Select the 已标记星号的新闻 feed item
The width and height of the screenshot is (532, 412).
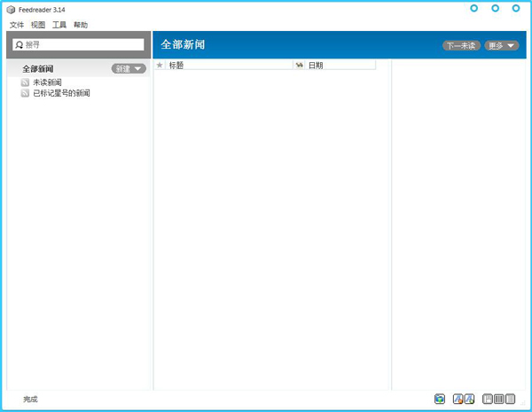tap(61, 93)
